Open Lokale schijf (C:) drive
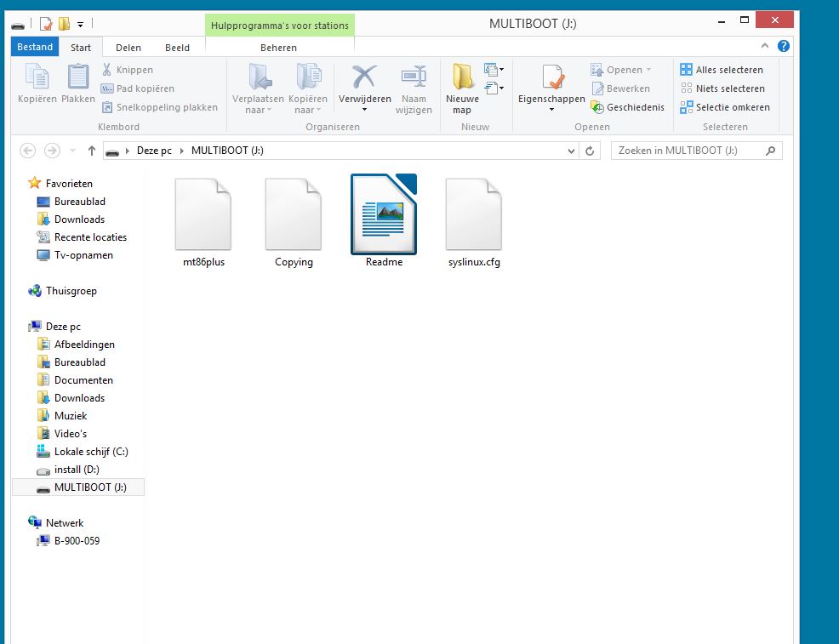The height and width of the screenshot is (644, 839). point(83,452)
